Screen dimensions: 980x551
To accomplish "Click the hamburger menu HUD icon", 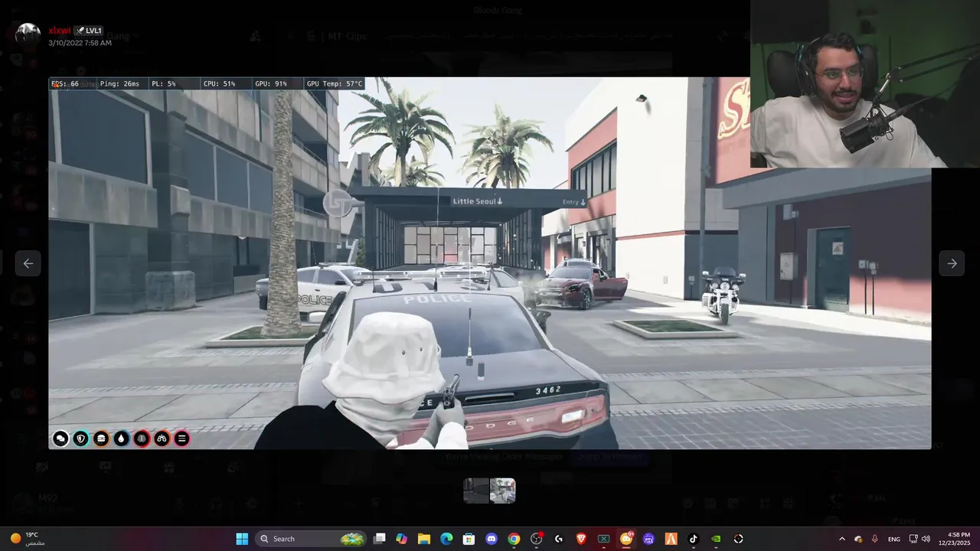I will click(181, 439).
